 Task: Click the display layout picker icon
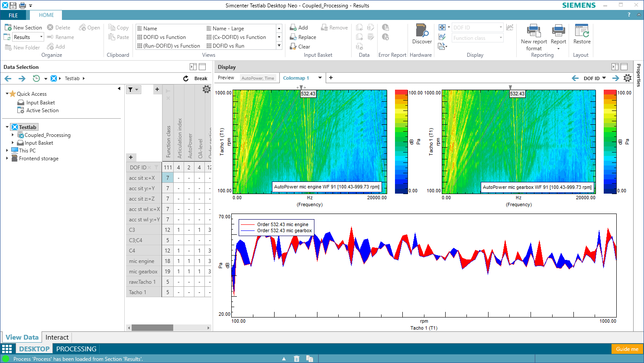coord(442,27)
